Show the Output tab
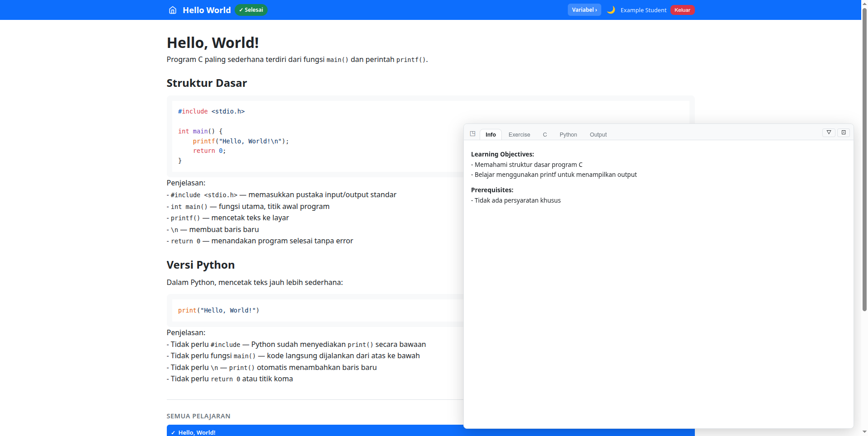The height and width of the screenshot is (436, 868). (x=598, y=135)
